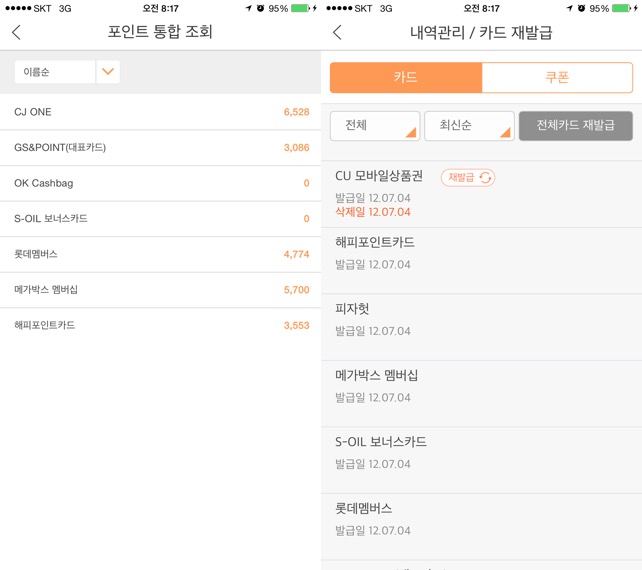Tap the 6,528 points value
Image resolution: width=642 pixels, height=570 pixels.
(x=296, y=112)
